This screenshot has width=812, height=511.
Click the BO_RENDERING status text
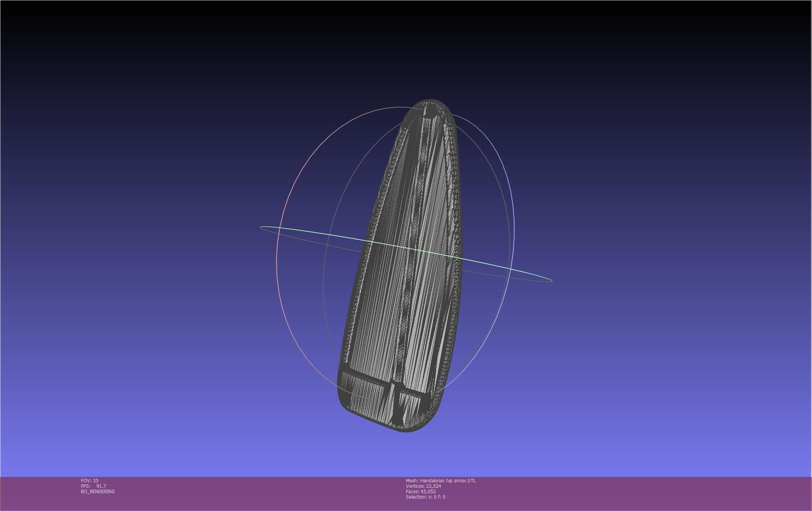click(x=98, y=491)
